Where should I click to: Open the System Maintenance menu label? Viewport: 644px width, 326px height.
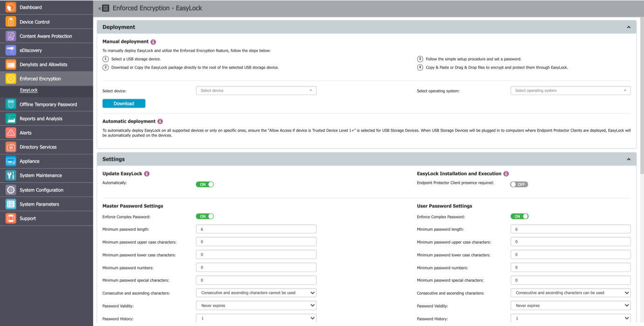coord(41,176)
